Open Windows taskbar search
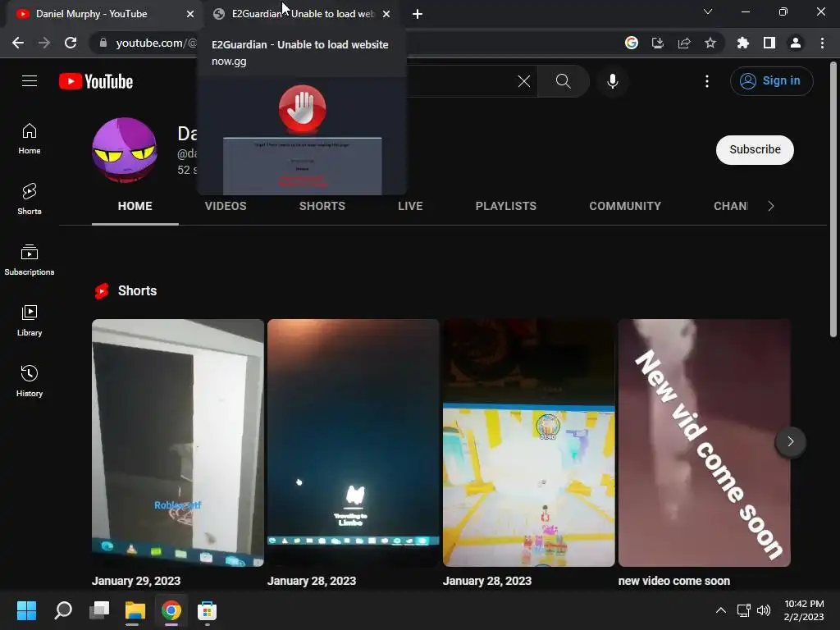The width and height of the screenshot is (840, 630). click(63, 610)
